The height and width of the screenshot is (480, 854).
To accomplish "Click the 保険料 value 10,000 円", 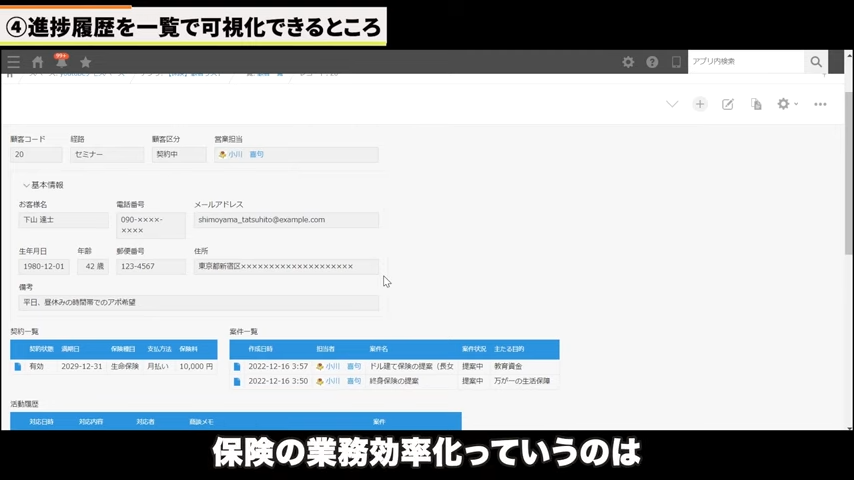I will click(x=196, y=367).
